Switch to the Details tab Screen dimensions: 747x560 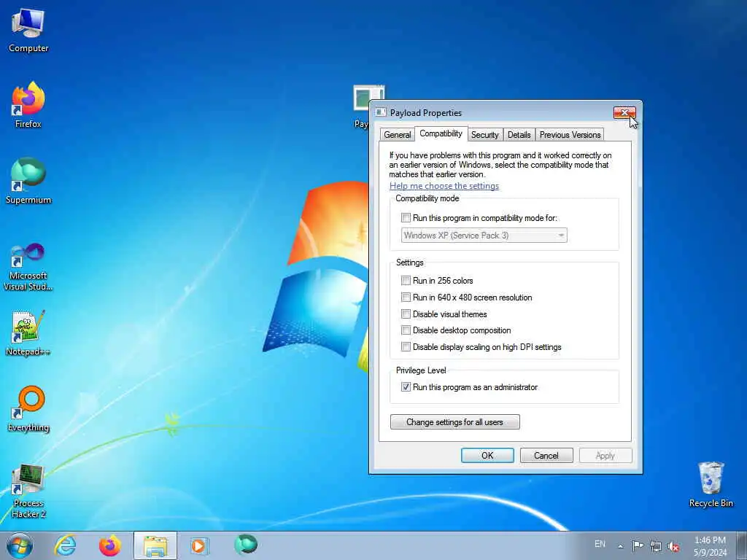pyautogui.click(x=519, y=135)
